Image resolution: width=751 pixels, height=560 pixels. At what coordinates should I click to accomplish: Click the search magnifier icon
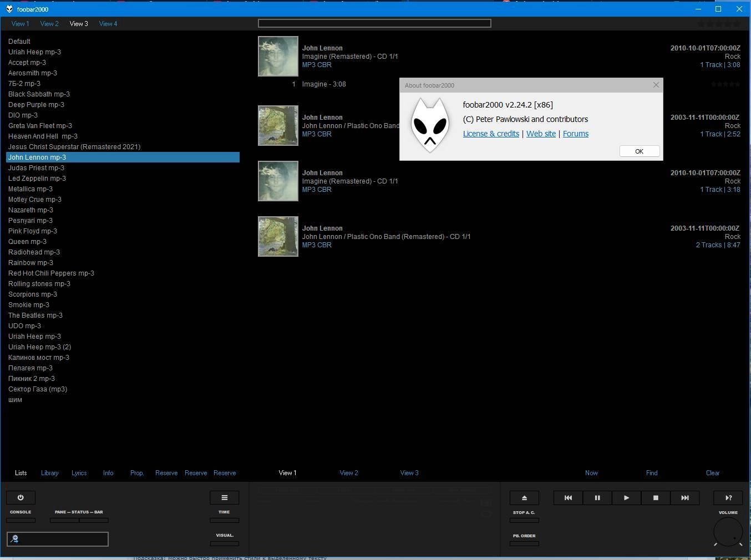click(14, 539)
